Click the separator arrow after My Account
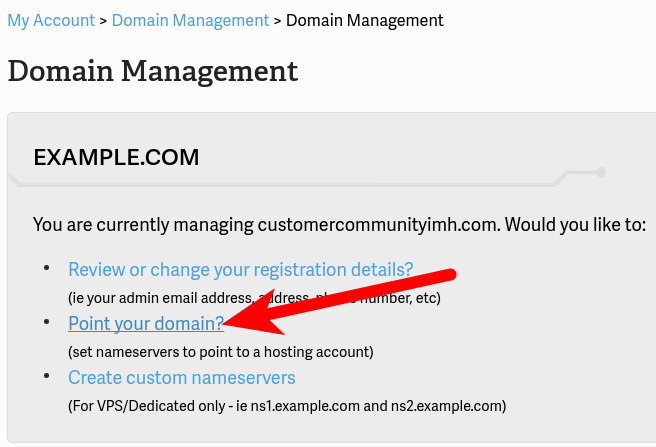This screenshot has width=656, height=447. point(103,20)
